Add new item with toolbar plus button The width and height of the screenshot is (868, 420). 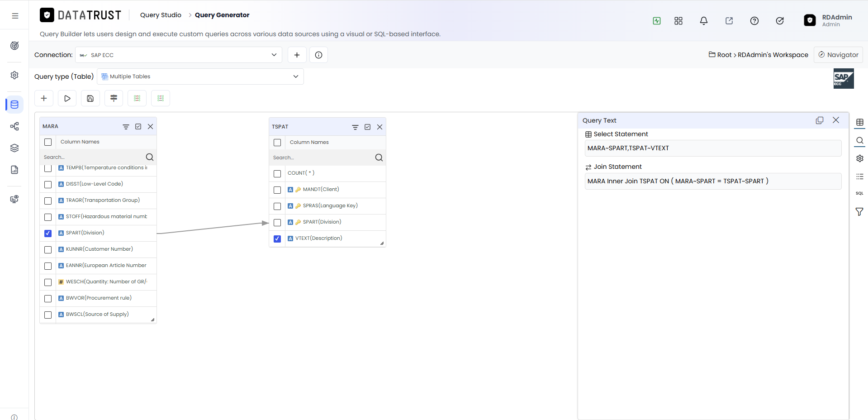click(x=44, y=98)
